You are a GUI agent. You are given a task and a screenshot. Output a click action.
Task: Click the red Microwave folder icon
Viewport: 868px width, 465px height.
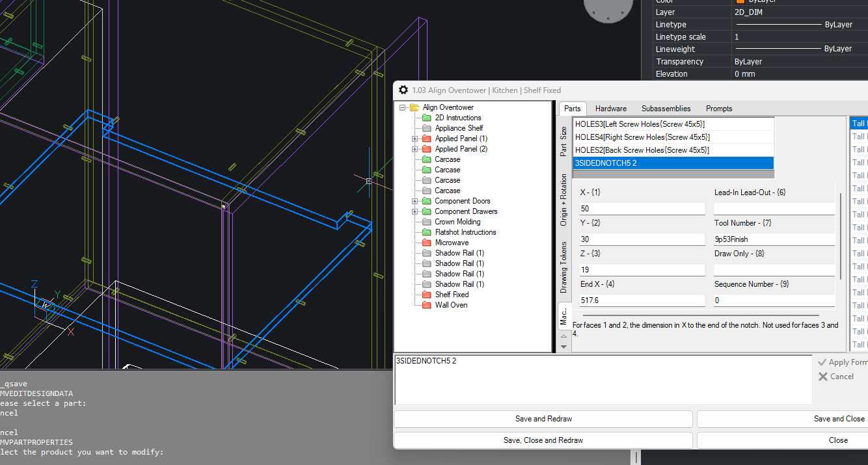[427, 243]
